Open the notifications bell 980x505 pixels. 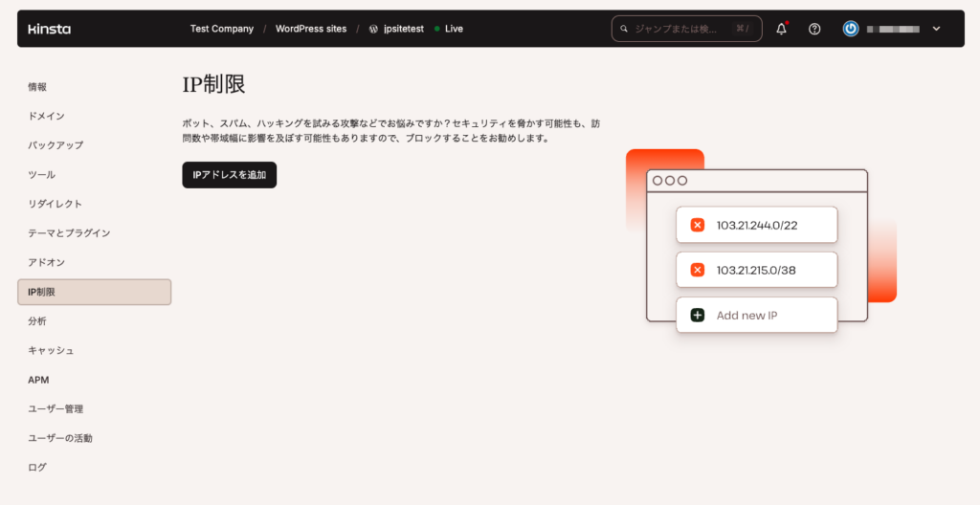781,29
